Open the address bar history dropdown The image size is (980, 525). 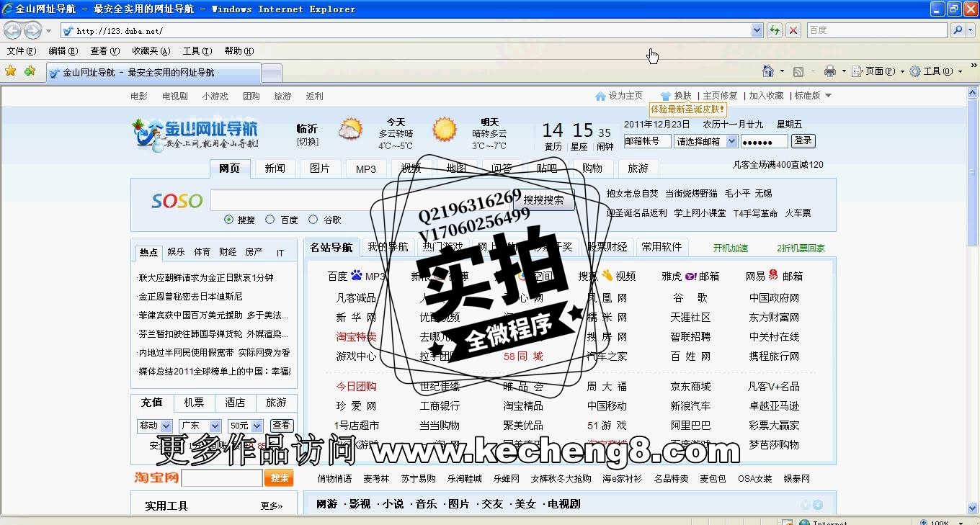(757, 30)
